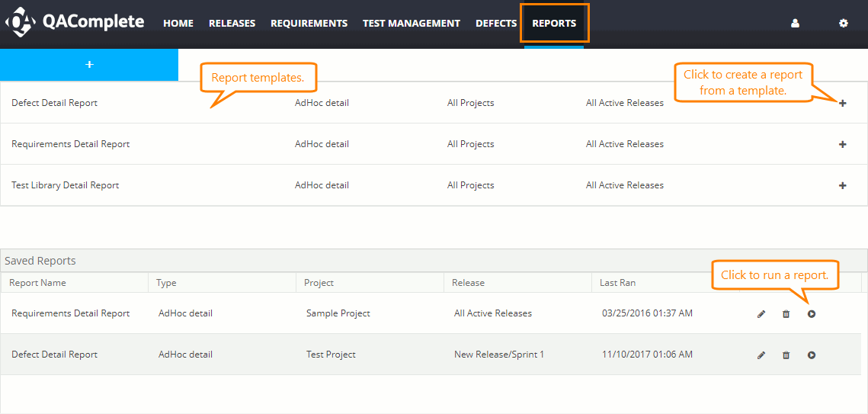
Task: Create report from Test Library Detail template
Action: coord(842,185)
